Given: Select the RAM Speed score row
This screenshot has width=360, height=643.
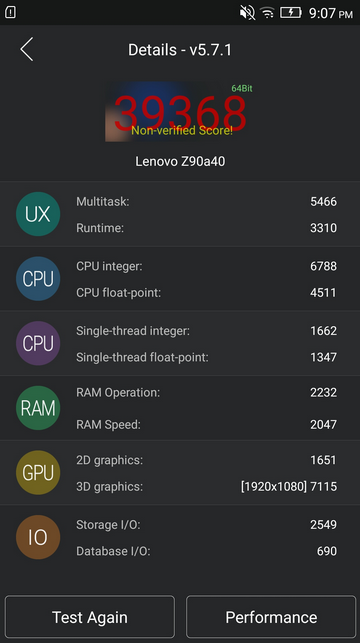Looking at the screenshot, I should click(x=206, y=424).
